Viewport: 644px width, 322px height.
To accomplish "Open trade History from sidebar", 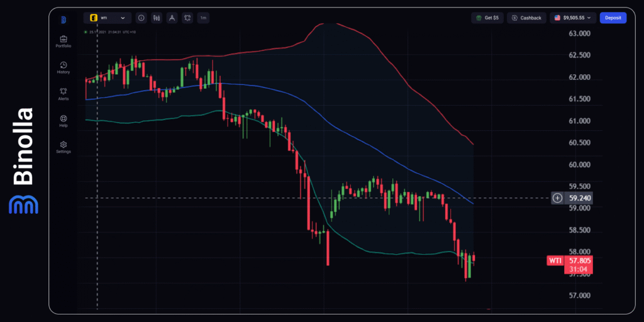I will (x=63, y=67).
